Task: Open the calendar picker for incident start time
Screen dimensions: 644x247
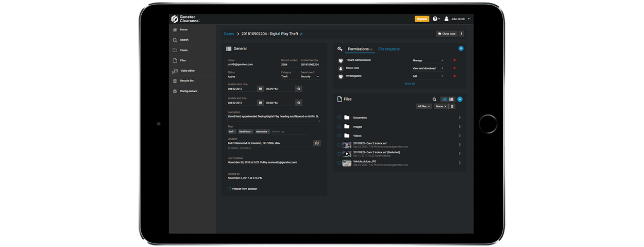Action: 261,89
